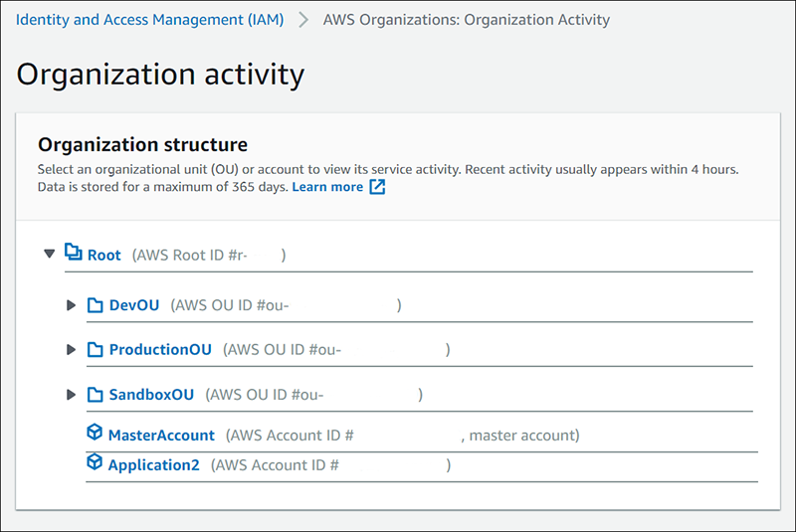Select the Application2 account
Screen dimensions: 796x532
(x=154, y=465)
